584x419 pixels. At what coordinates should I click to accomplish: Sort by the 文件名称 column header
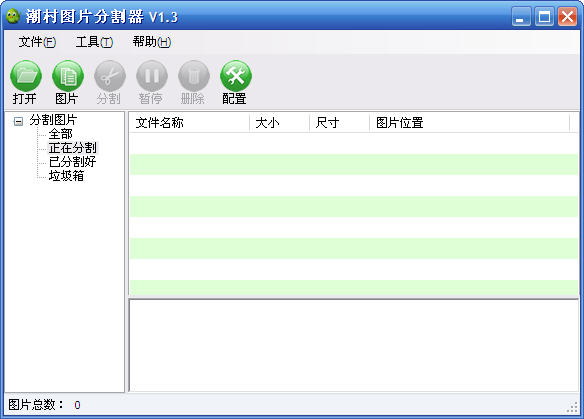189,123
